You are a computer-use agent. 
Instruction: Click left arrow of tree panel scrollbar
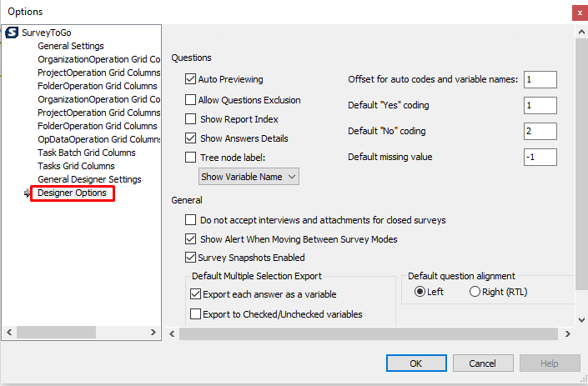pyautogui.click(x=9, y=333)
